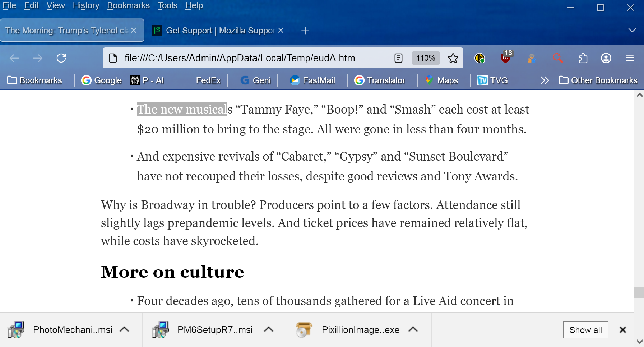644x347 pixels.
Task: Click the "Sunset Boulevard" text
Action: (x=456, y=156)
